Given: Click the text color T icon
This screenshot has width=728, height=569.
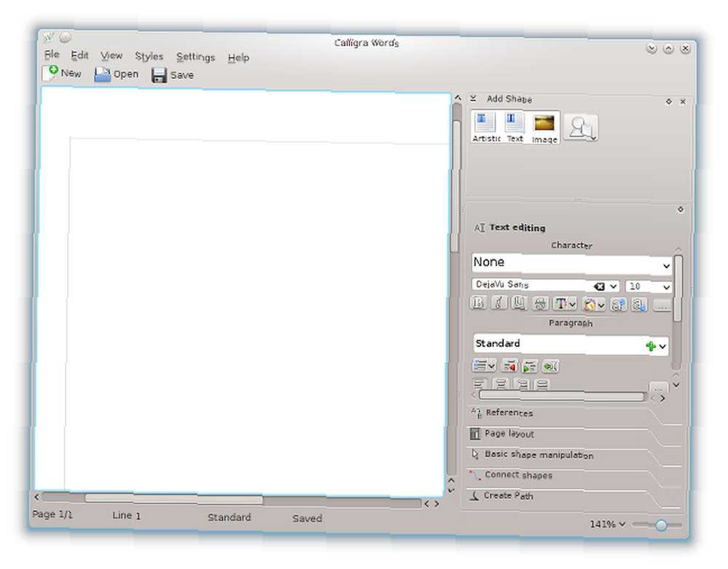Looking at the screenshot, I should click(x=561, y=305).
